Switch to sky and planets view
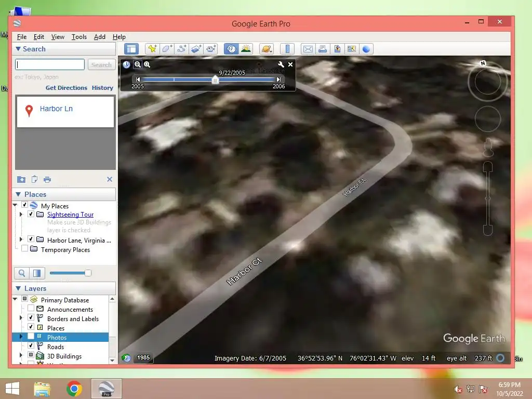Screen dimensions: 532x399 (267, 49)
